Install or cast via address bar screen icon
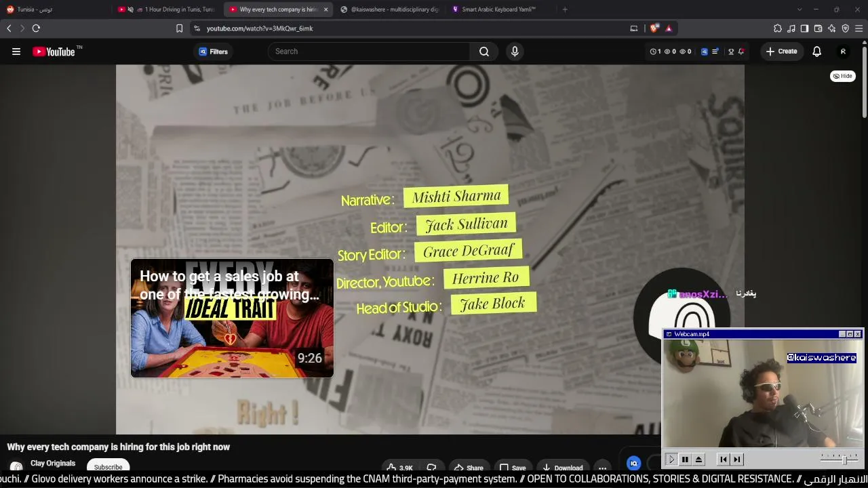 [x=634, y=28]
